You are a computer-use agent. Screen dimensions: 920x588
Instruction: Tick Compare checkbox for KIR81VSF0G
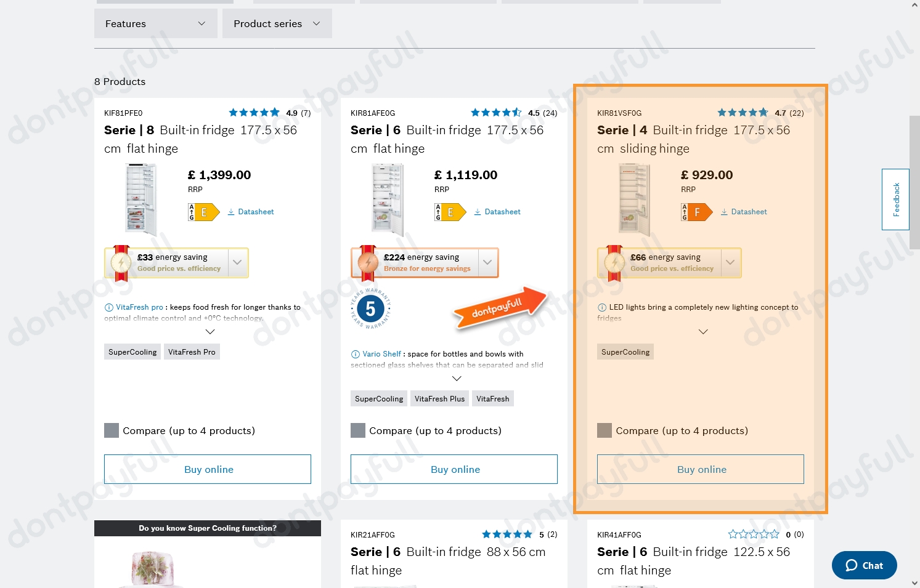[x=605, y=430]
